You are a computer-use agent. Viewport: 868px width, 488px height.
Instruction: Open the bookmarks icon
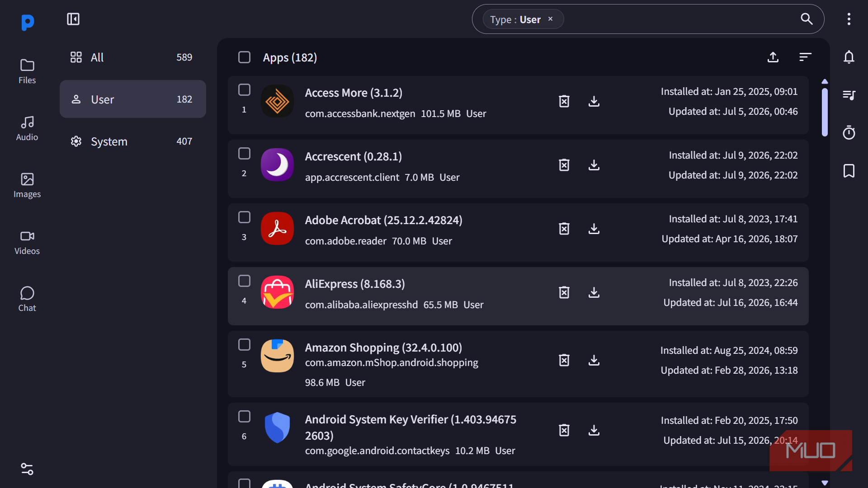849,171
